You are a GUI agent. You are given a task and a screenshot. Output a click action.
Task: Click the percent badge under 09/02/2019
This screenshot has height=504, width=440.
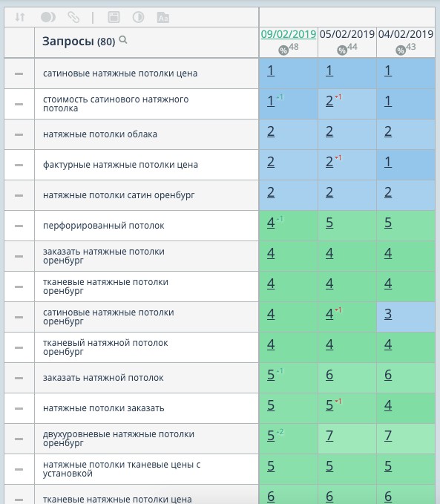283,50
